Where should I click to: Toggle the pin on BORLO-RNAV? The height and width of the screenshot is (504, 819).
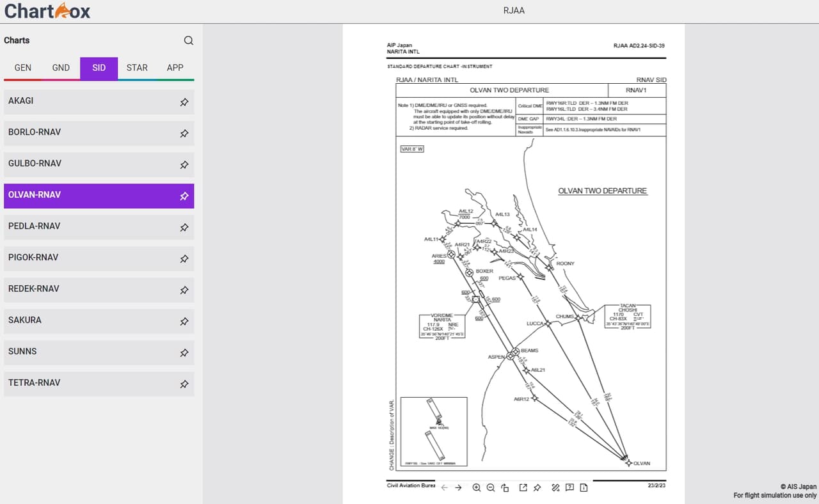(x=184, y=133)
